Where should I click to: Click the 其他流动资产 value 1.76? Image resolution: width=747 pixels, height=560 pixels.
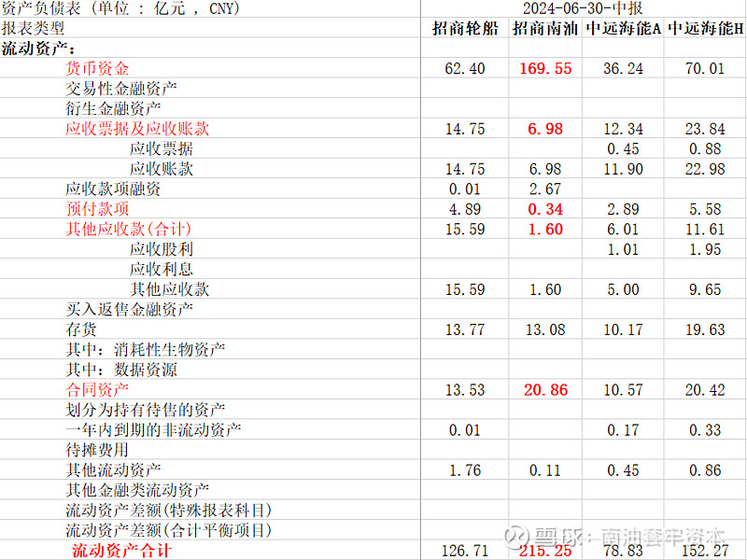[x=465, y=470]
